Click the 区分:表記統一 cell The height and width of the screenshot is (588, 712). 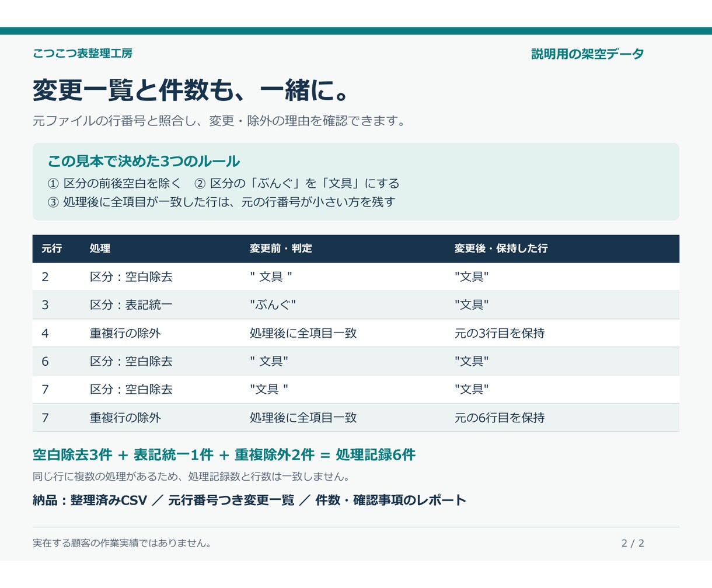click(x=131, y=305)
